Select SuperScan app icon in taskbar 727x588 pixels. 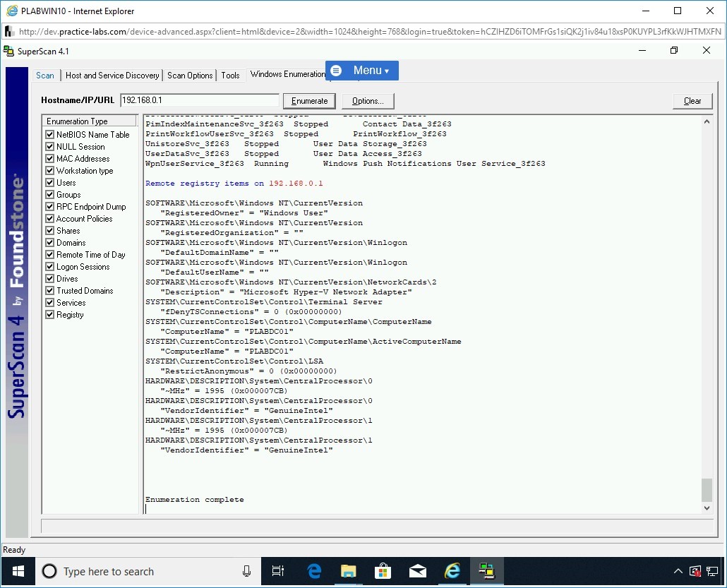tap(486, 571)
